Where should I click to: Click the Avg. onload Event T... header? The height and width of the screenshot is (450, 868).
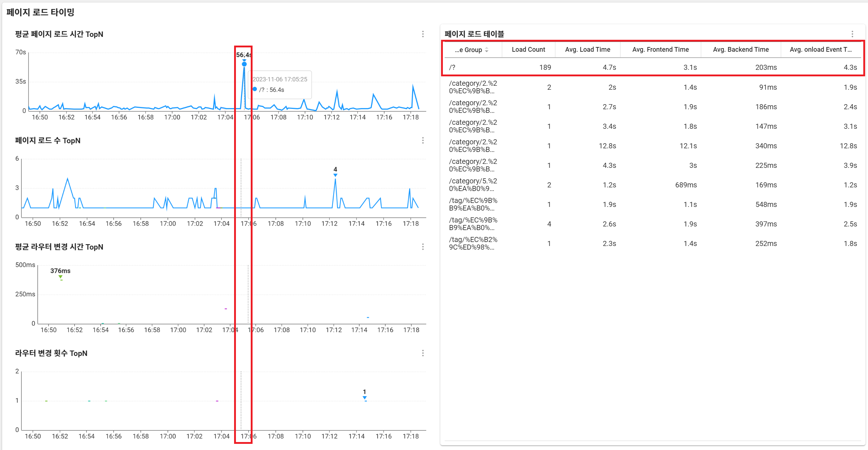pos(820,50)
